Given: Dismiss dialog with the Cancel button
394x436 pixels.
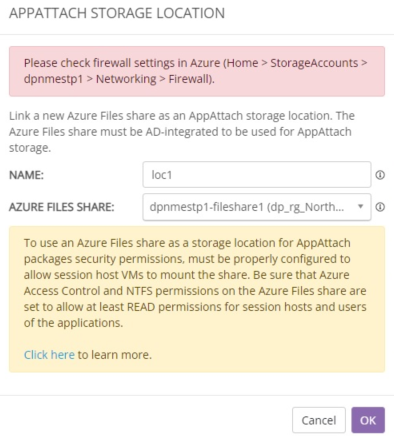Looking at the screenshot, I should pos(319,420).
